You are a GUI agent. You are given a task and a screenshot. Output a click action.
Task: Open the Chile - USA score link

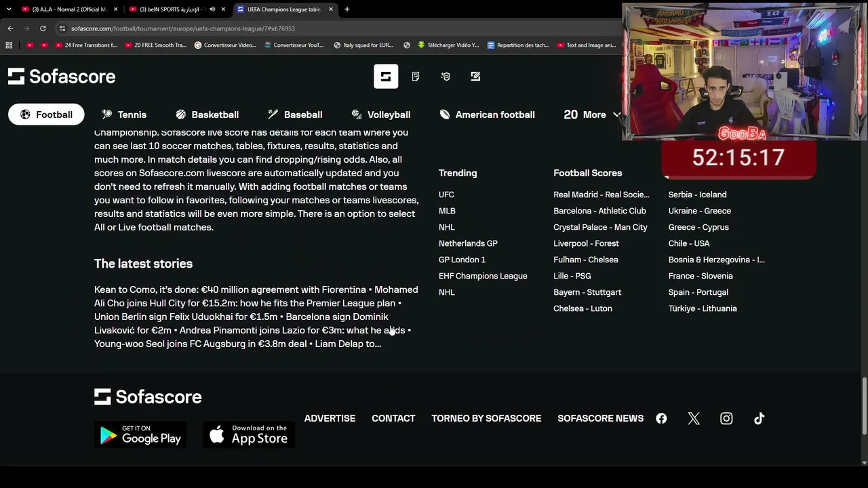(688, 243)
